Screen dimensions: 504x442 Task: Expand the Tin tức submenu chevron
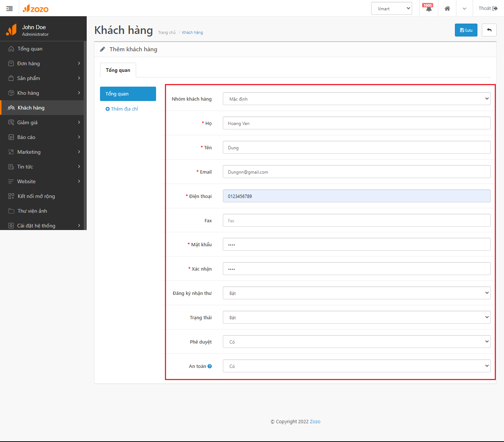(x=79, y=167)
